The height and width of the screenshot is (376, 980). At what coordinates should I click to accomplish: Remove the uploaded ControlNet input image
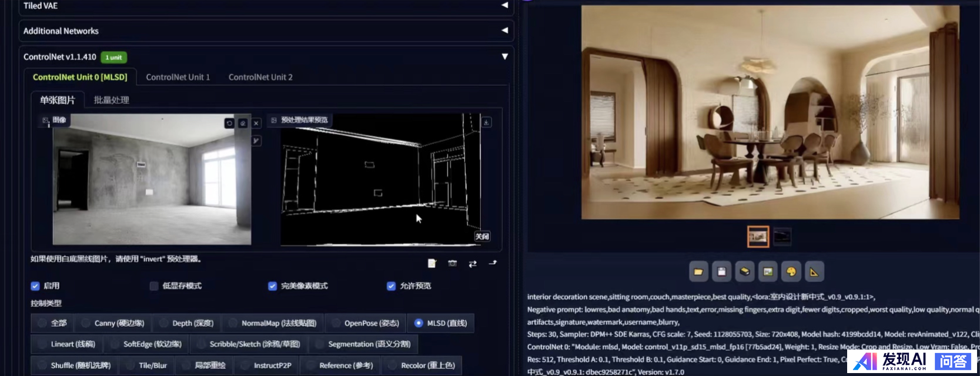coord(256,123)
